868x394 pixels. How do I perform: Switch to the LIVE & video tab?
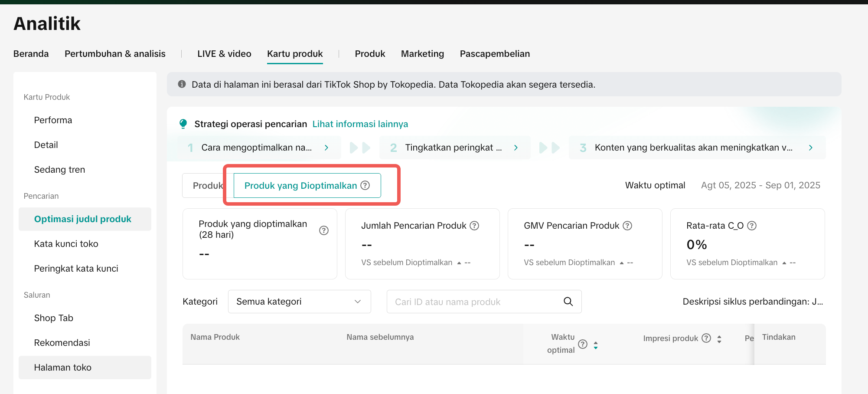pyautogui.click(x=224, y=54)
